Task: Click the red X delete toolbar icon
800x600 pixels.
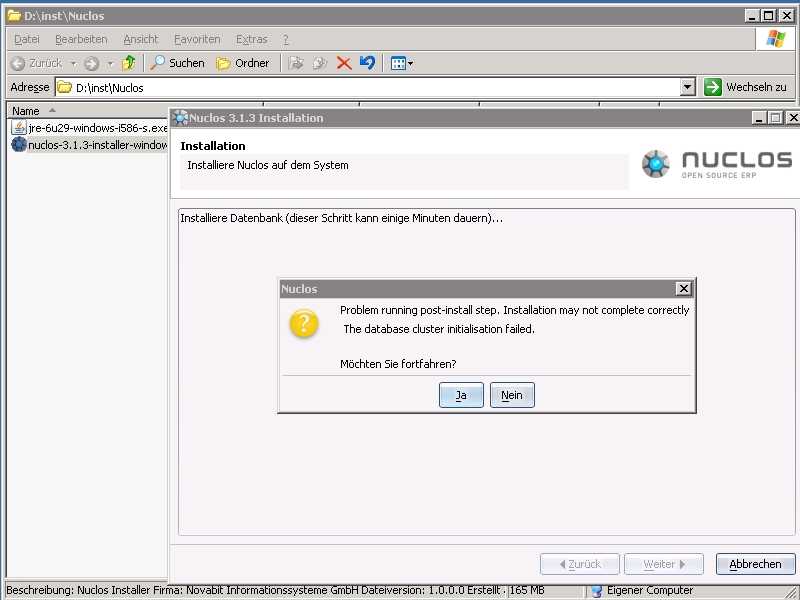Action: 344,63
